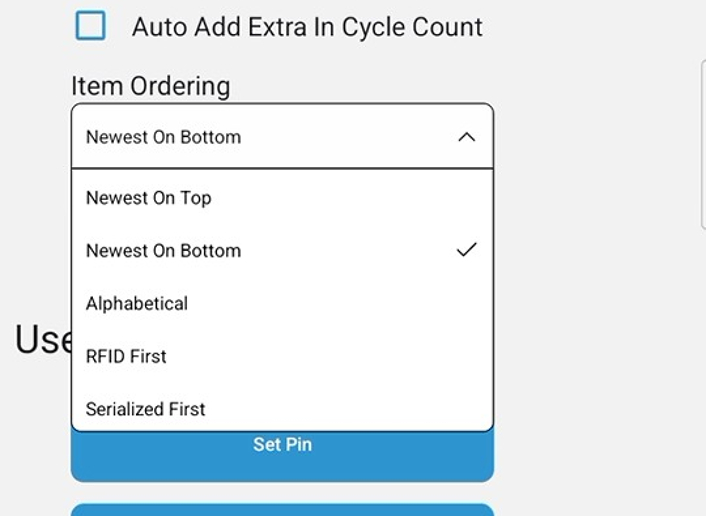Click the "Alphabetical" text in the options list
706x516 pixels.
137,303
